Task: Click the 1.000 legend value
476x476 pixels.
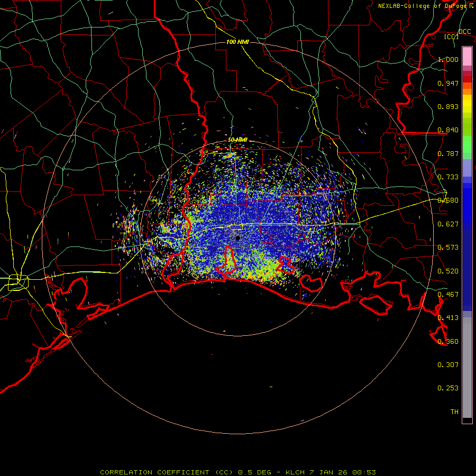Action: tap(448, 59)
